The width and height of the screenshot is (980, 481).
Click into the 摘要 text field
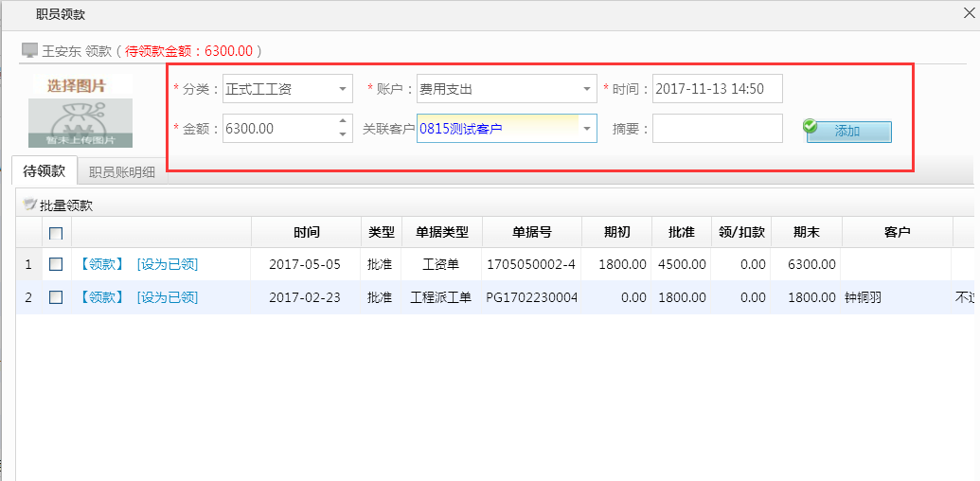pos(717,129)
